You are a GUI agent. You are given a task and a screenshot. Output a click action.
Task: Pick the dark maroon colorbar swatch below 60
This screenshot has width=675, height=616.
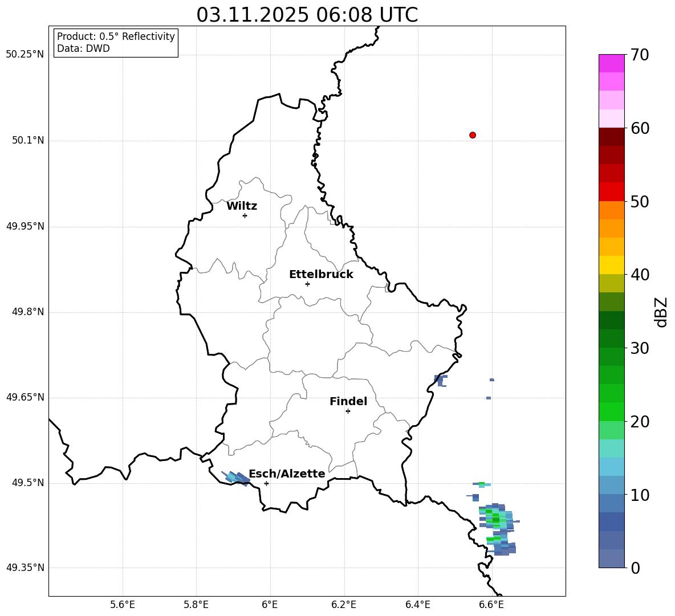(x=611, y=137)
